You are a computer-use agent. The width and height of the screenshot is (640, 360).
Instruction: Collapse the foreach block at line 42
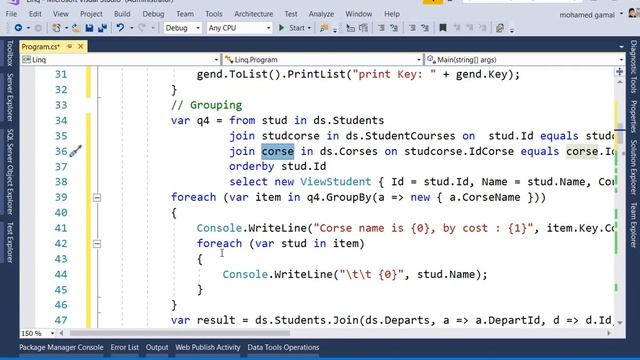coord(97,244)
